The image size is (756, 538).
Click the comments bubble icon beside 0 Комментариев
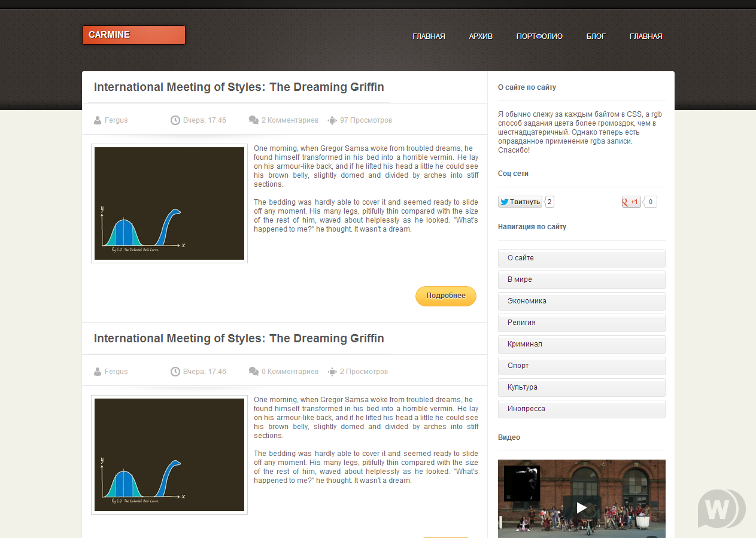[x=254, y=372]
